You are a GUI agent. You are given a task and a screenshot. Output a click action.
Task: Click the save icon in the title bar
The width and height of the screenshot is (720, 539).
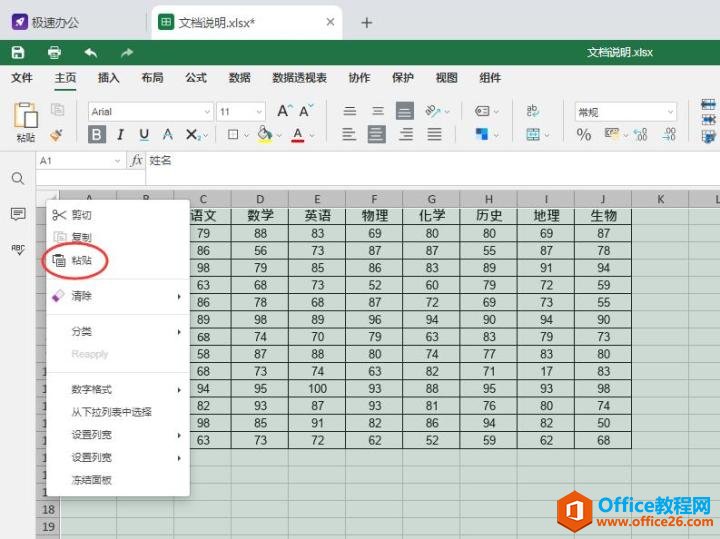click(18, 52)
